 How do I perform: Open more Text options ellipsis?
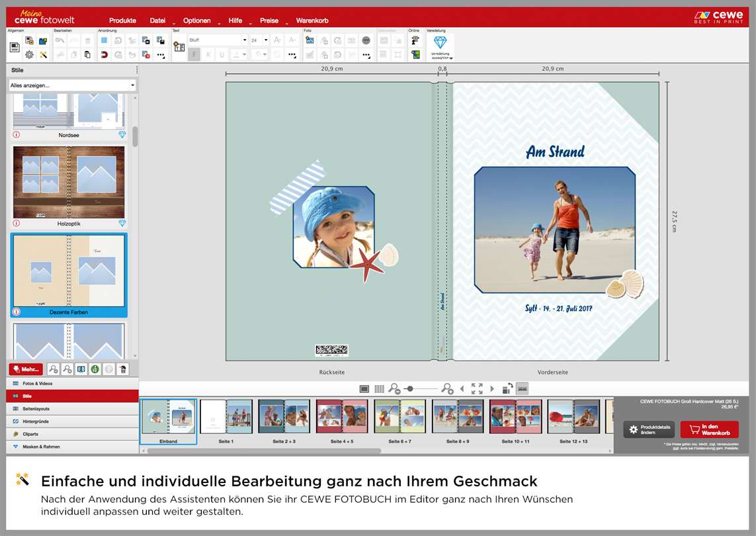pyautogui.click(x=292, y=55)
